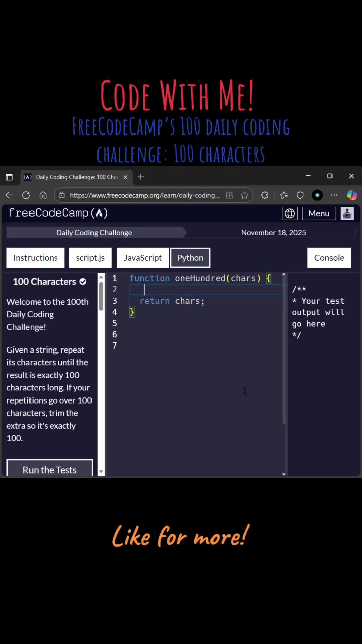Image resolution: width=362 pixels, height=644 pixels.
Task: Click the 'function oneHundred(chars)' line
Action: click(200, 278)
